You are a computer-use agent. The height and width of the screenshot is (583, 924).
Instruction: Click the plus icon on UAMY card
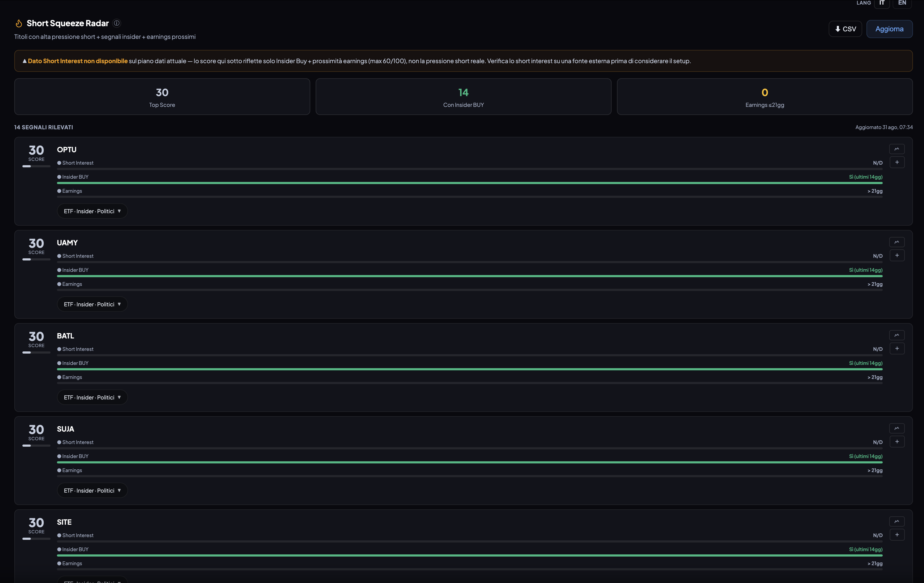[x=897, y=255]
